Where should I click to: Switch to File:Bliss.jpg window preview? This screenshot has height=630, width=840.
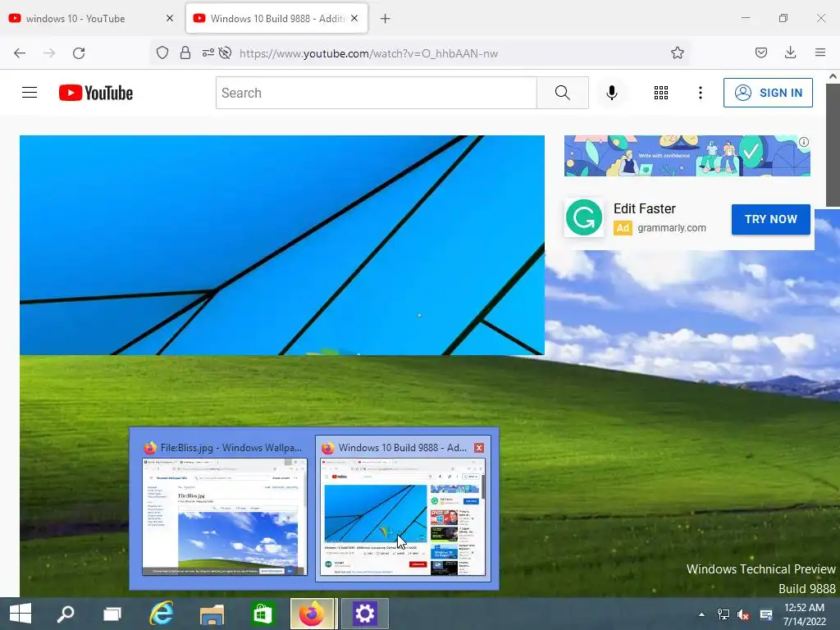225,507
